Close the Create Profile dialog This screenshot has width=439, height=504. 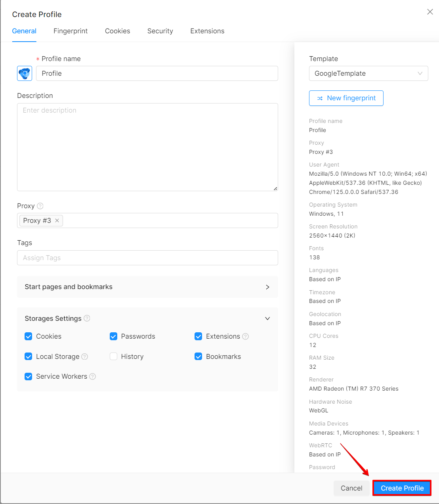coord(430,12)
